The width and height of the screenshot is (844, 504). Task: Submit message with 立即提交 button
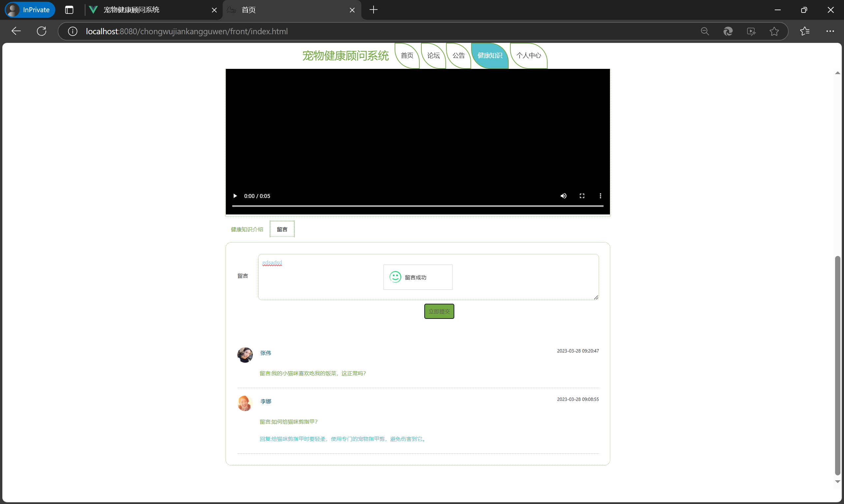[x=439, y=311]
